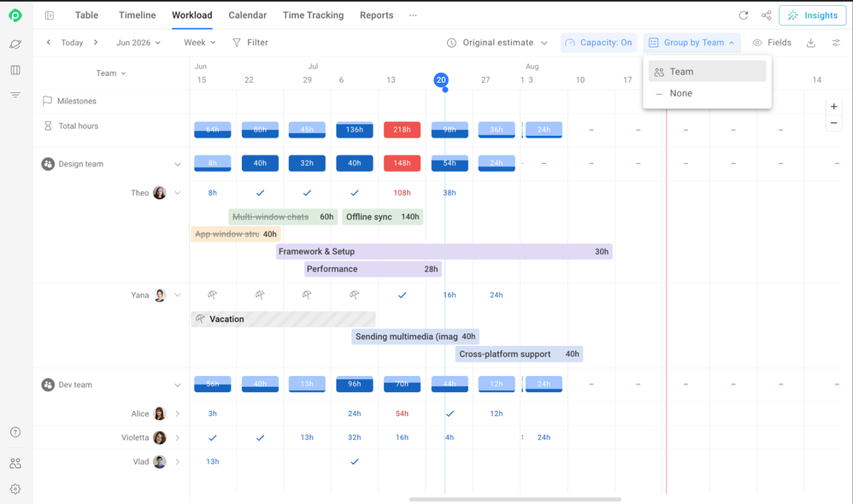Switch to the Timeline tab

pos(137,15)
